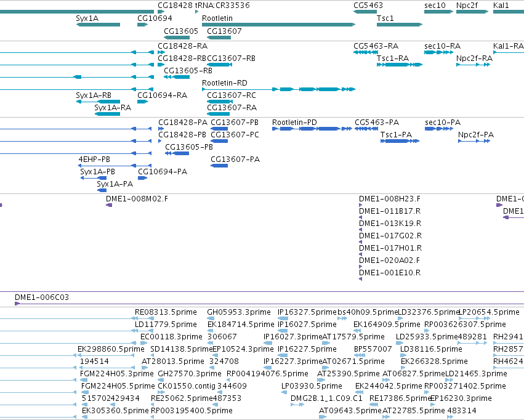The width and height of the screenshot is (524, 420).
Task: Click the CG18428-RB transcript label
Action: 182,59
